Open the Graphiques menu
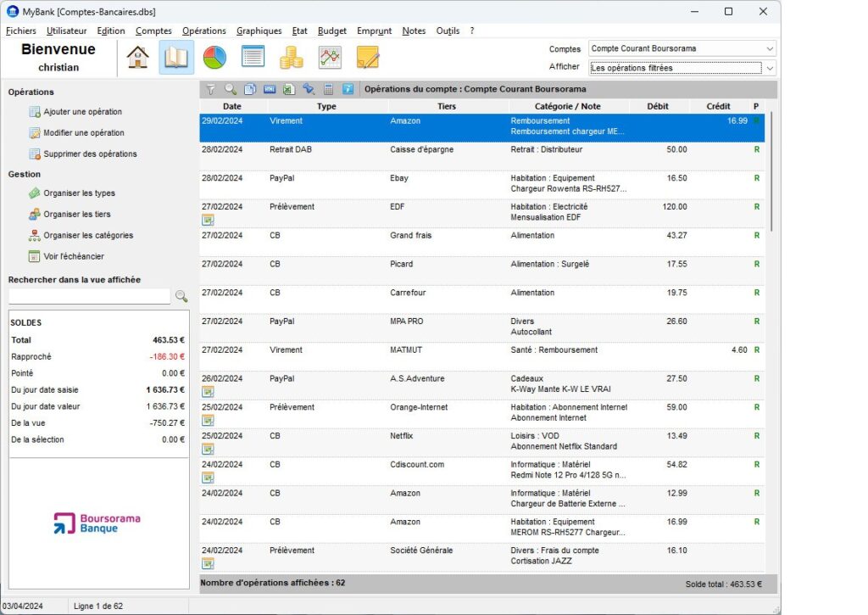Image resolution: width=868 pixels, height=615 pixels. click(x=259, y=31)
